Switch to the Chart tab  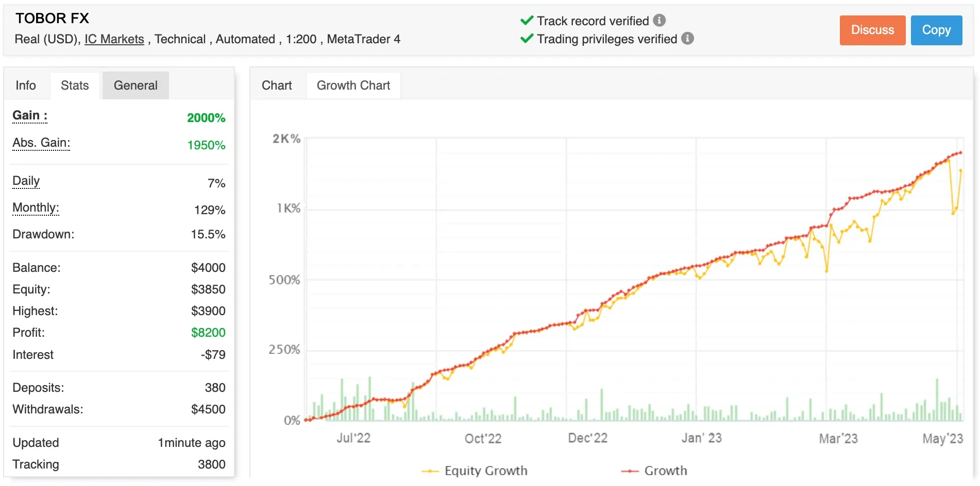coord(277,85)
